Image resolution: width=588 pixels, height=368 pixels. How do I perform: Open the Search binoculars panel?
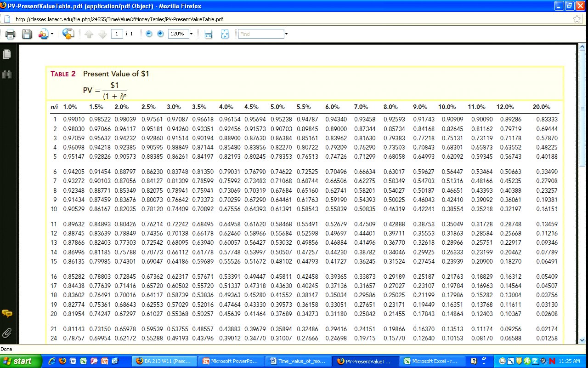point(7,74)
